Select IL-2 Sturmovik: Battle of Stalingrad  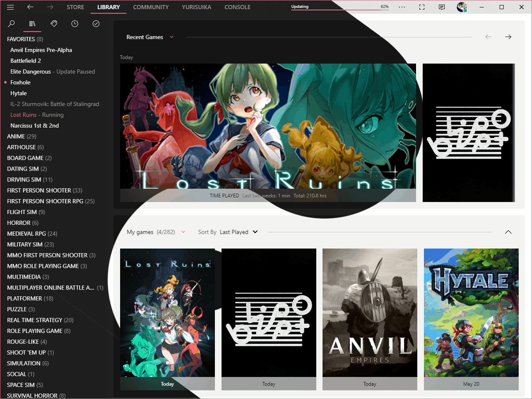[x=55, y=104]
